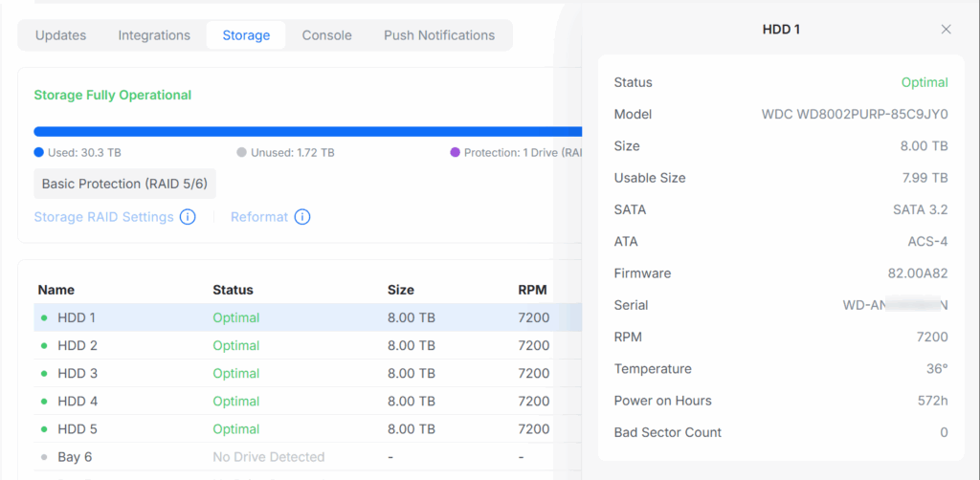Select the HDD 3 row name
980x480 pixels.
(78, 374)
